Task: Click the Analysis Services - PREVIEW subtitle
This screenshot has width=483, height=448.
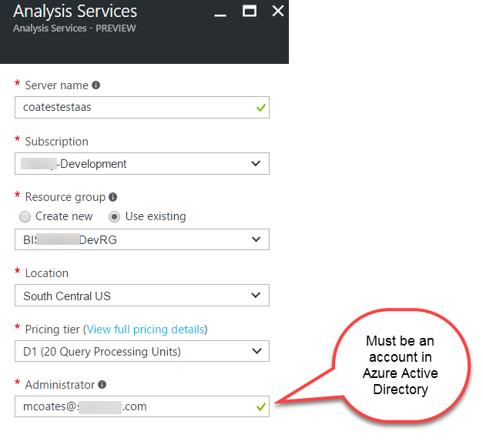Action: tap(74, 28)
